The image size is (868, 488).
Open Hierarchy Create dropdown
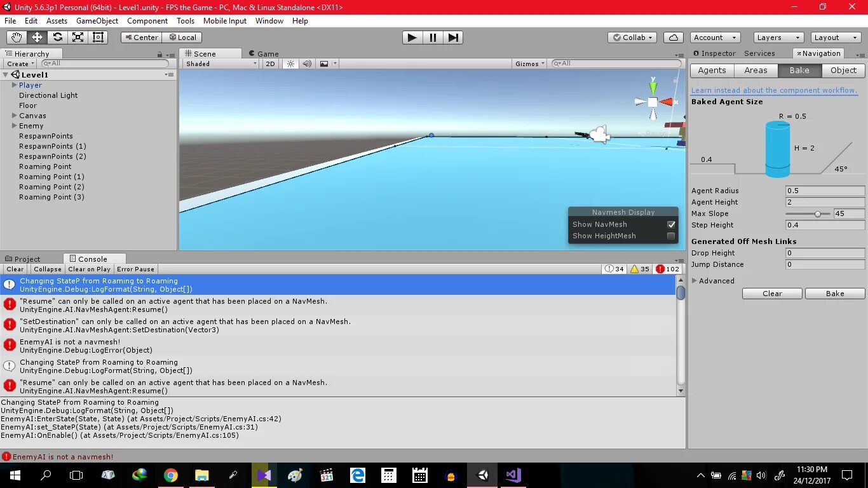click(x=20, y=64)
